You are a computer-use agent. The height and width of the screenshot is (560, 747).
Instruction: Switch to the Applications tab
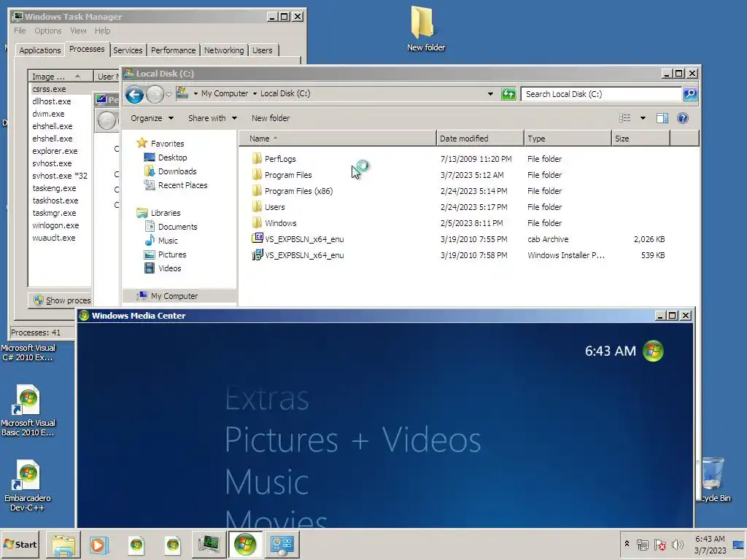point(40,50)
